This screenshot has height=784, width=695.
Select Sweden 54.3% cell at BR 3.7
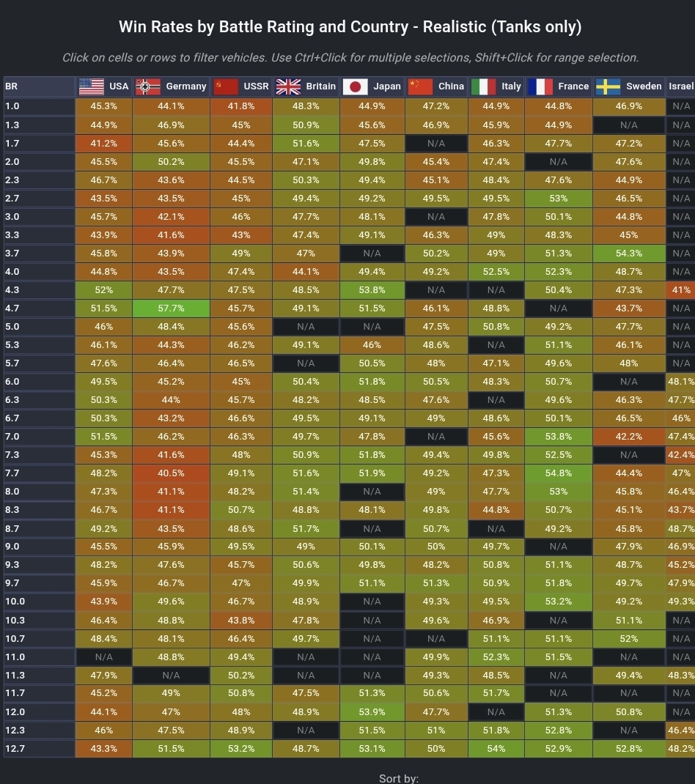(x=629, y=254)
